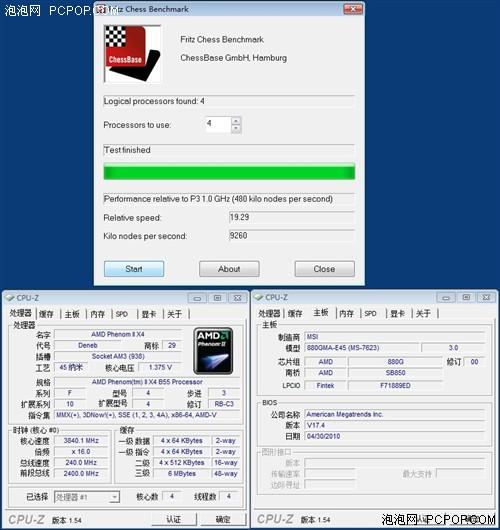Select the SPD tab in right CPU-Z
Viewport: 500px width, 530px height.
coord(371,313)
